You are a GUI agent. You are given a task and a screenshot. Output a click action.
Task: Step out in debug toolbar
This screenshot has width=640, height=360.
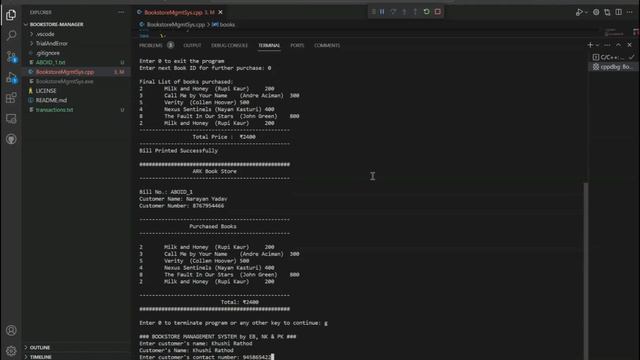(415, 12)
